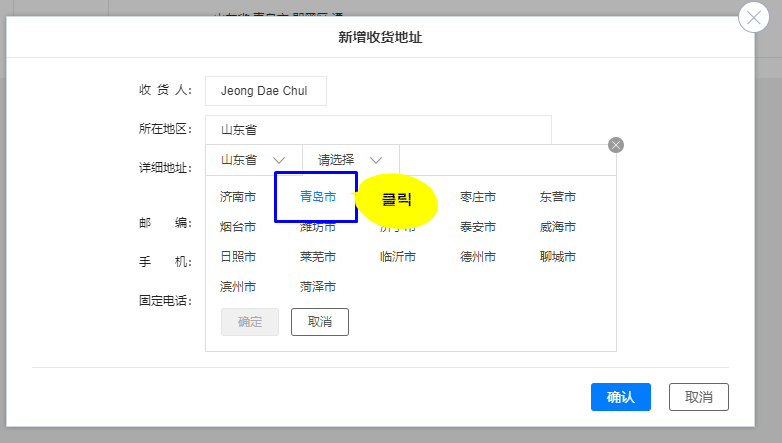This screenshot has width=782, height=443.
Task: Click the 收货人 name input field
Action: (x=266, y=91)
